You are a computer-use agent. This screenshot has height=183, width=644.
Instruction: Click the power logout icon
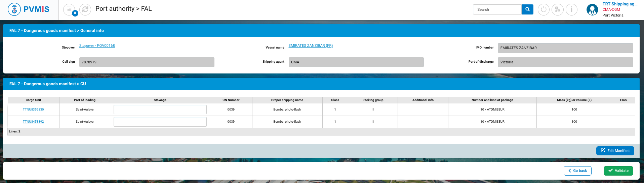coord(544,9)
